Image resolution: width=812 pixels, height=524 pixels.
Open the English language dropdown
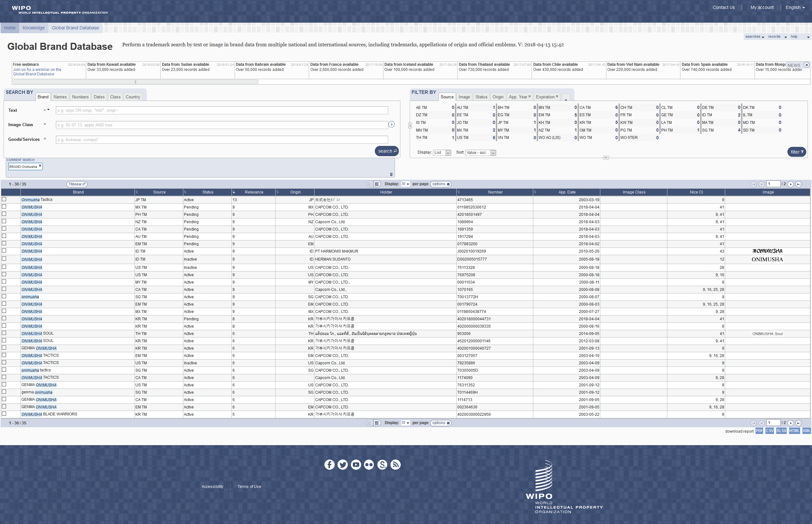tap(795, 7)
